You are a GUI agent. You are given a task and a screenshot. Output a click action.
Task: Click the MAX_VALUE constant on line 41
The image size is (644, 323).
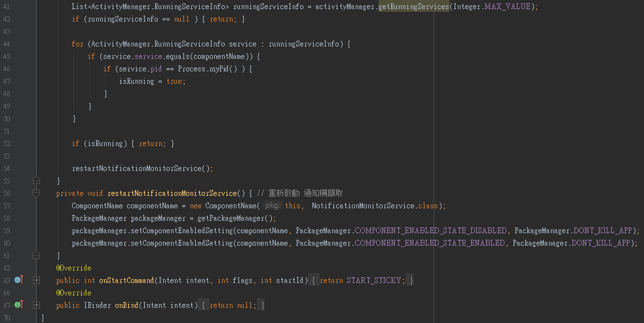point(507,7)
